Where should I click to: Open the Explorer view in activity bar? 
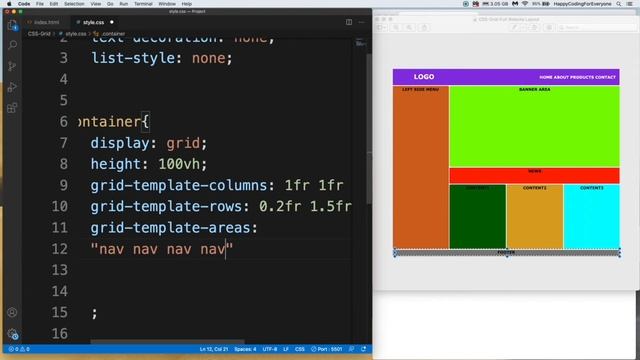pos(12,25)
